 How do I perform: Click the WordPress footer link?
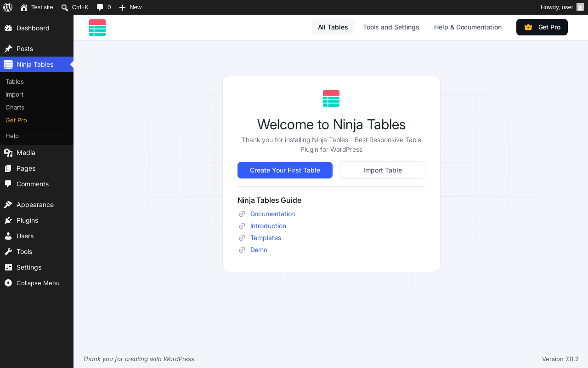coord(179,359)
